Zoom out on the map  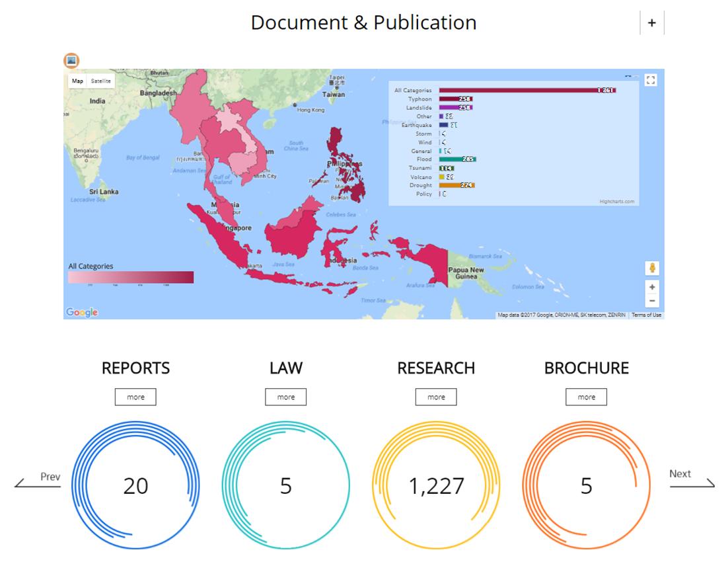(652, 301)
